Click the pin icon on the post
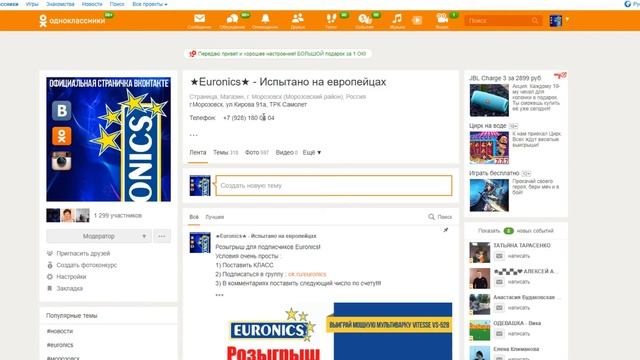This screenshot has width=640, height=360. (x=446, y=230)
